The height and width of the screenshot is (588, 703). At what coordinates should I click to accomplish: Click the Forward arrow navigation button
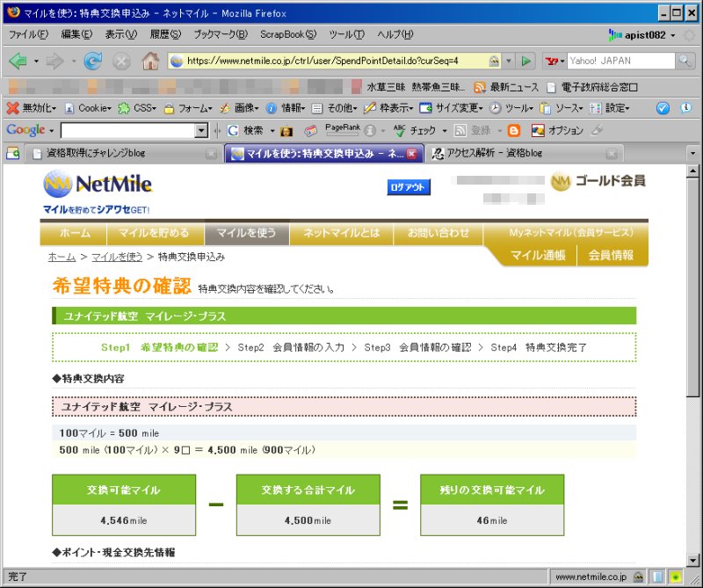(55, 61)
